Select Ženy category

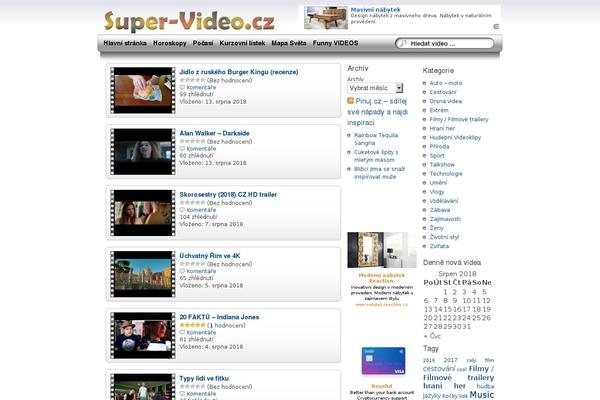[436, 228]
